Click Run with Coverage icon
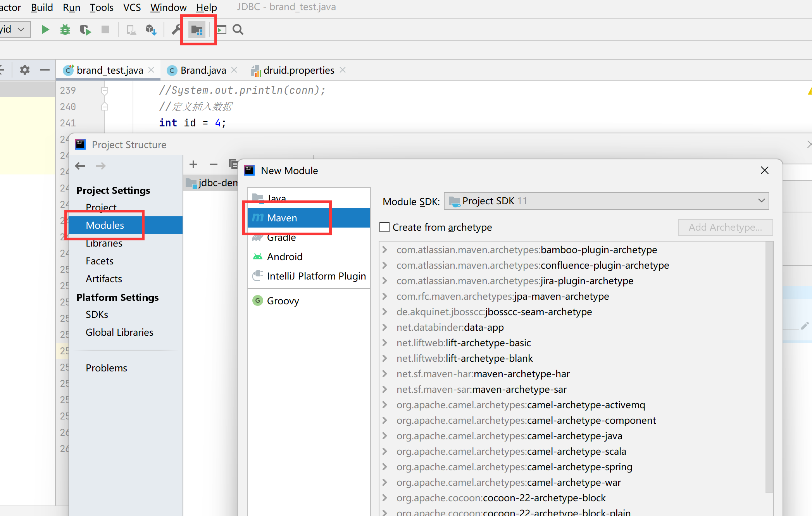 pos(85,29)
